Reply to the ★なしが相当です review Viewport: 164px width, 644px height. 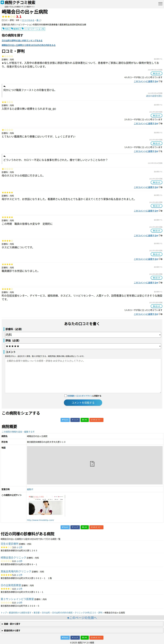pyautogui.click(x=146, y=82)
